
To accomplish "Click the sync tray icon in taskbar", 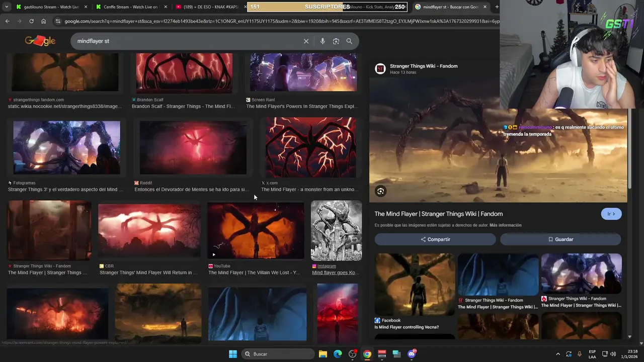I will (569, 354).
